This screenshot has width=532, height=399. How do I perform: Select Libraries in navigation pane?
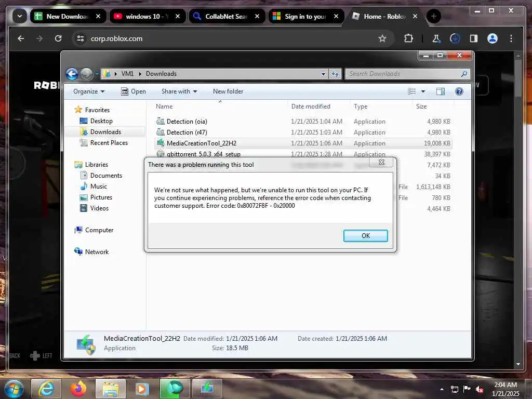[96, 165]
